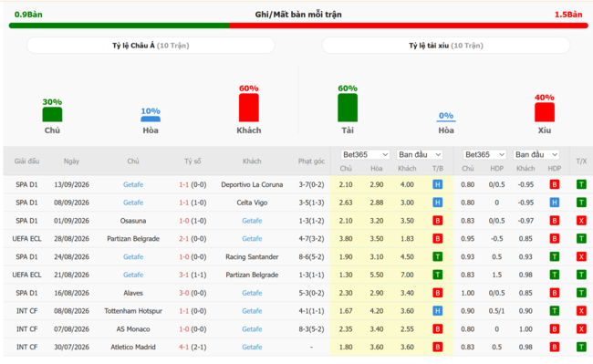The image size is (593, 364).
Task: Click red B T/B badge in 28/08/2026 row
Action: point(438,238)
